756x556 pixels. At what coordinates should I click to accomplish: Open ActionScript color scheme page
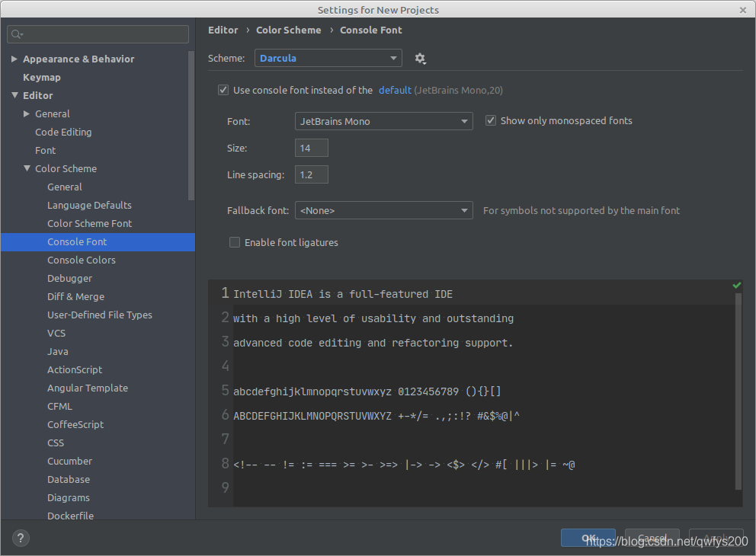(x=74, y=370)
